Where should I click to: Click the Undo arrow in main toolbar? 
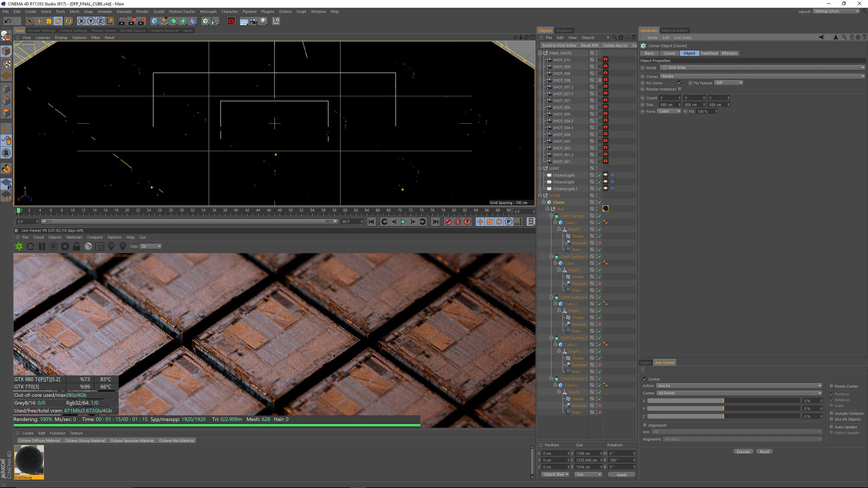pos(8,21)
